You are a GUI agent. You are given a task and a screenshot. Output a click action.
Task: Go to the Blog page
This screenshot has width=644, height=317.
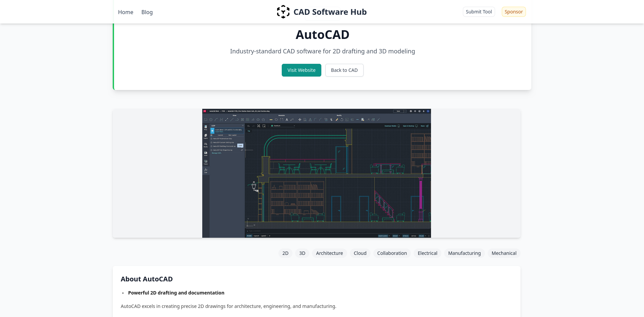tap(147, 12)
